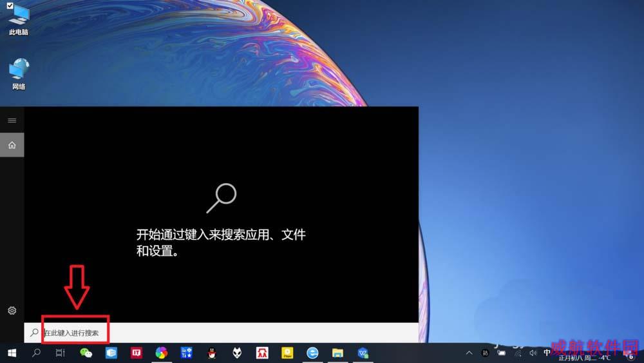Click the magnifier inside the search box
The image size is (644, 363).
click(35, 333)
